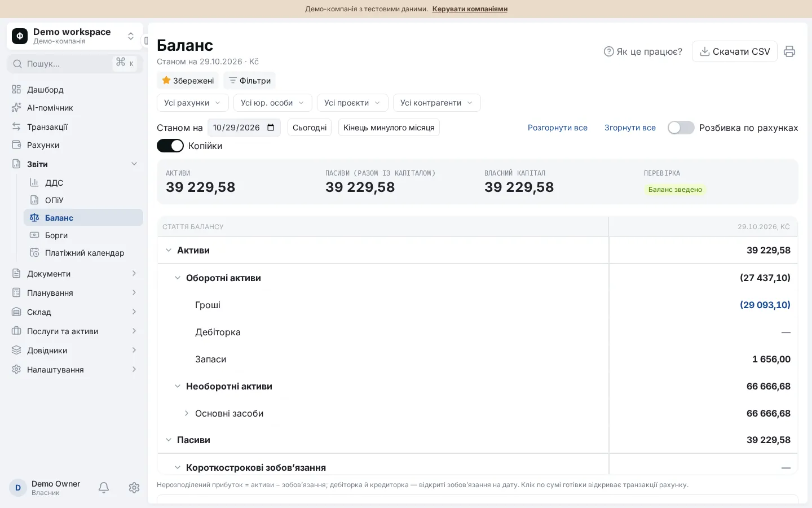
Task: Click the Скачати CSV button
Action: click(735, 51)
